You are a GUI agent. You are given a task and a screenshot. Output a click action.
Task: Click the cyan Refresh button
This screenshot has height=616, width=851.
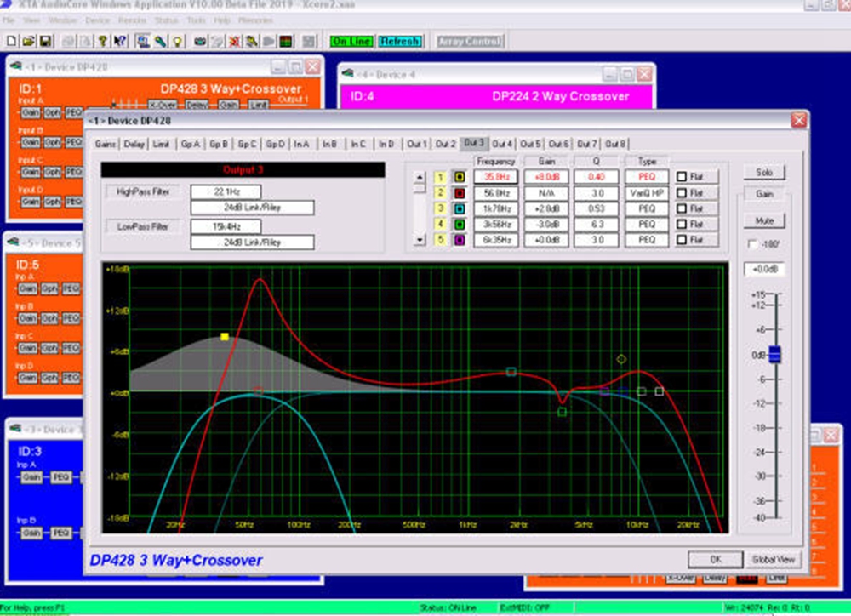[x=399, y=41]
